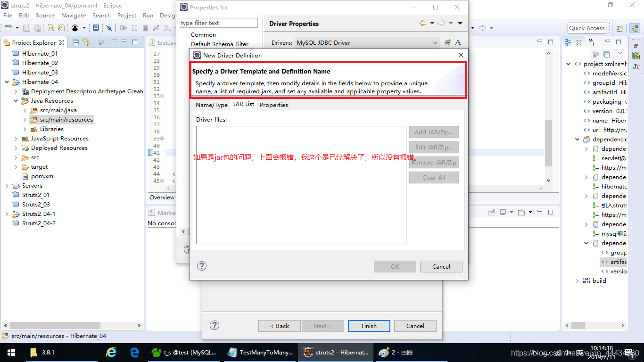
Task: Switch to the Properties tab in driver dialog
Action: tap(274, 105)
